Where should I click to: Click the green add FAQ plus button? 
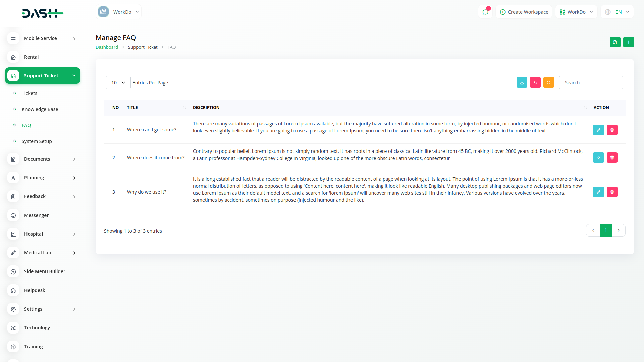pyautogui.click(x=628, y=42)
